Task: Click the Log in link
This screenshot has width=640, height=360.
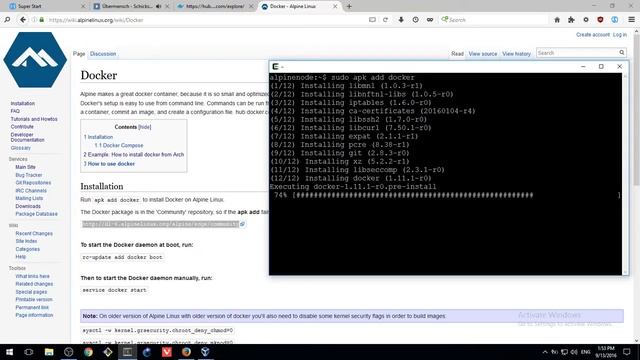Action: coord(620,35)
